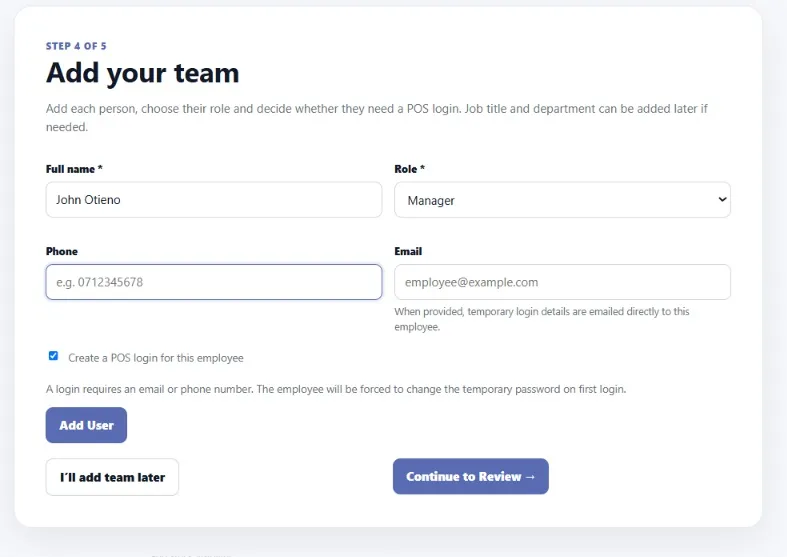Screen dimensions: 787x557
Task: Toggle Create a POS login checkbox
Action: (x=53, y=356)
